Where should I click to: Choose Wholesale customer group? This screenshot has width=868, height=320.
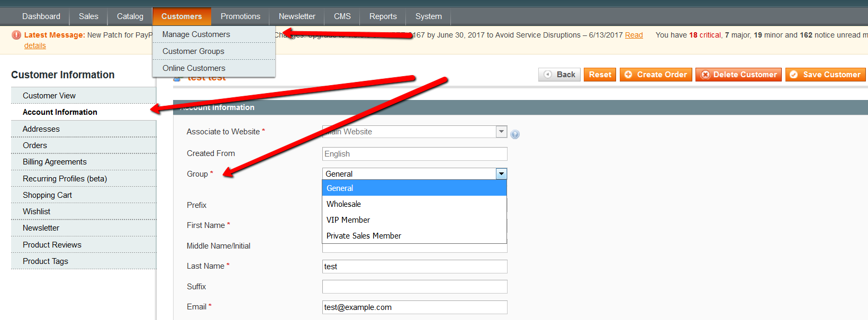(414, 204)
